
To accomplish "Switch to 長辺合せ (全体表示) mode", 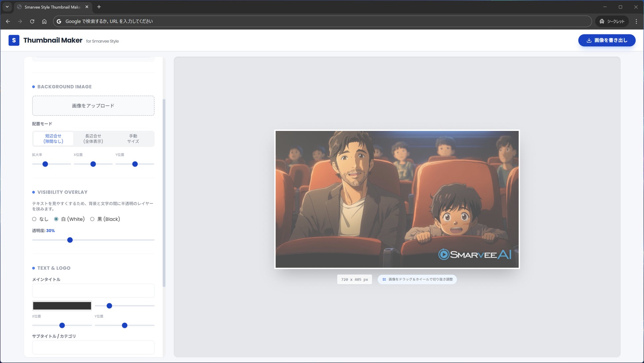I will tap(93, 139).
